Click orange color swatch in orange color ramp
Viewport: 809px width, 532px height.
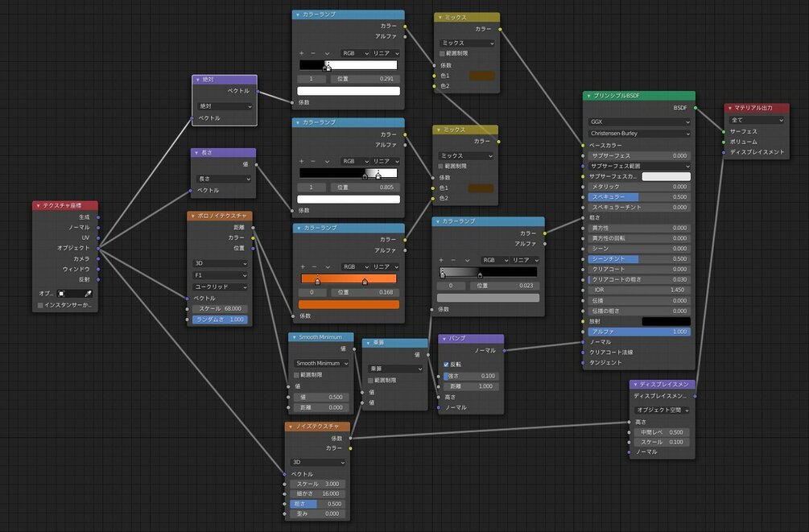pyautogui.click(x=349, y=304)
